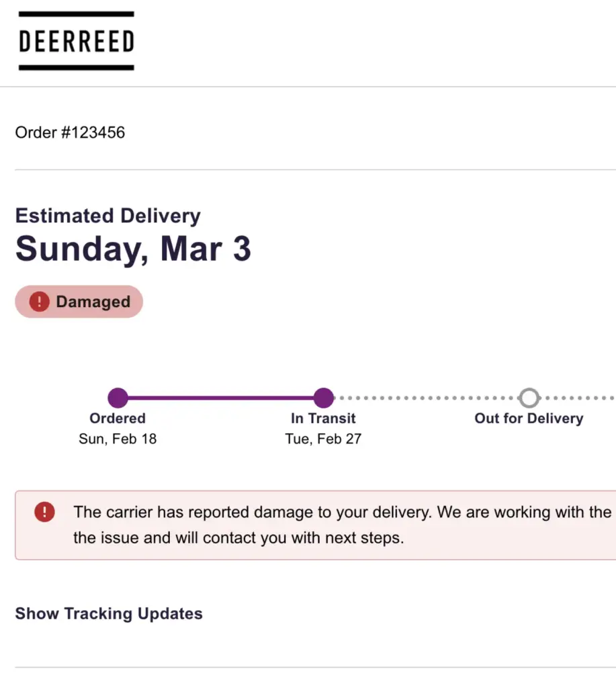Click the In Transit step label
The height and width of the screenshot is (688, 616).
click(x=323, y=419)
